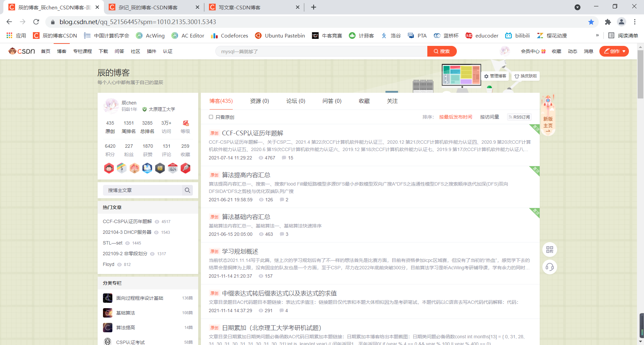Open the 创作 dropdown arrow

(624, 51)
